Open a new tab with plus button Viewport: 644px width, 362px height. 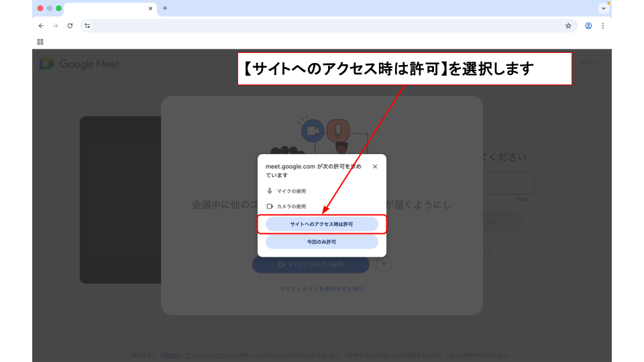click(x=165, y=8)
